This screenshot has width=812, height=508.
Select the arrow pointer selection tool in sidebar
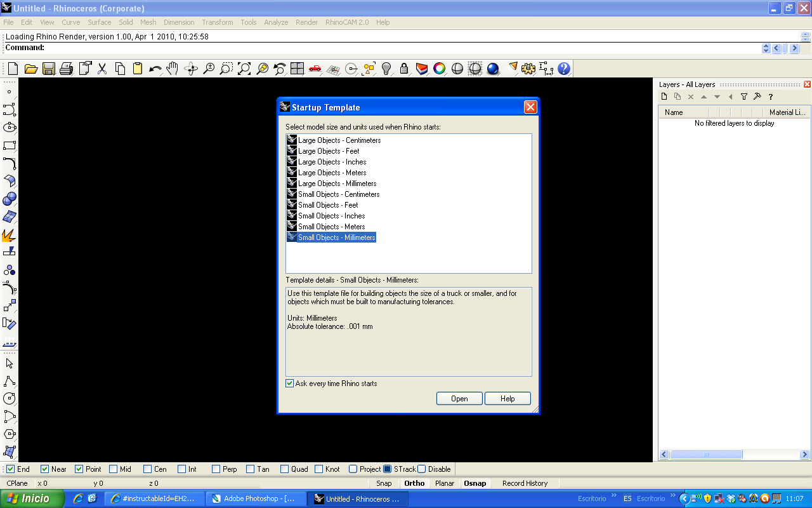(9, 363)
